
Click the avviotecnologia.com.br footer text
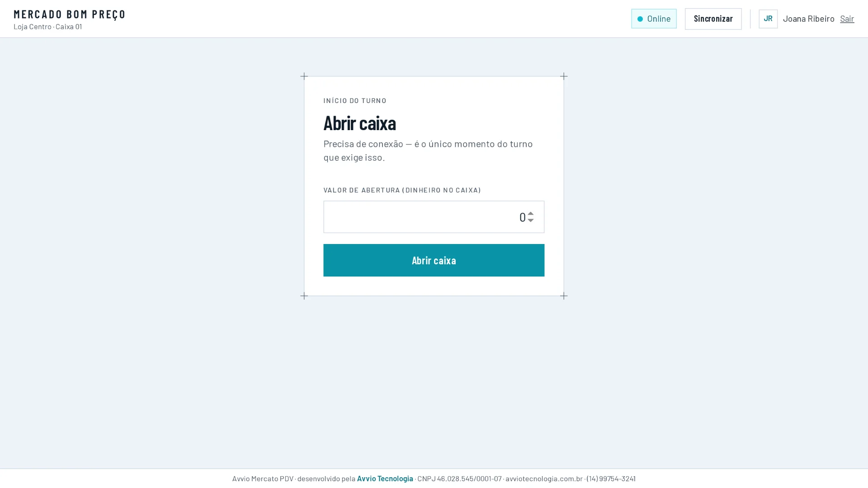(544, 479)
